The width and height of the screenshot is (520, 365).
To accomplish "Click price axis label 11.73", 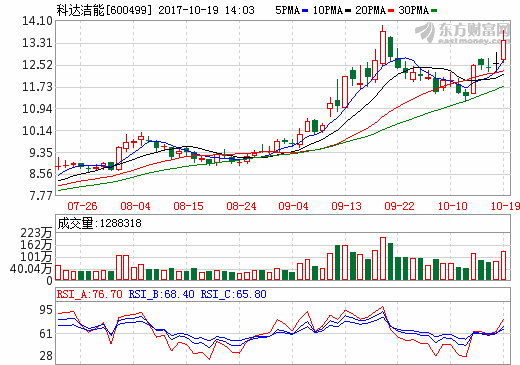I will (x=37, y=87).
